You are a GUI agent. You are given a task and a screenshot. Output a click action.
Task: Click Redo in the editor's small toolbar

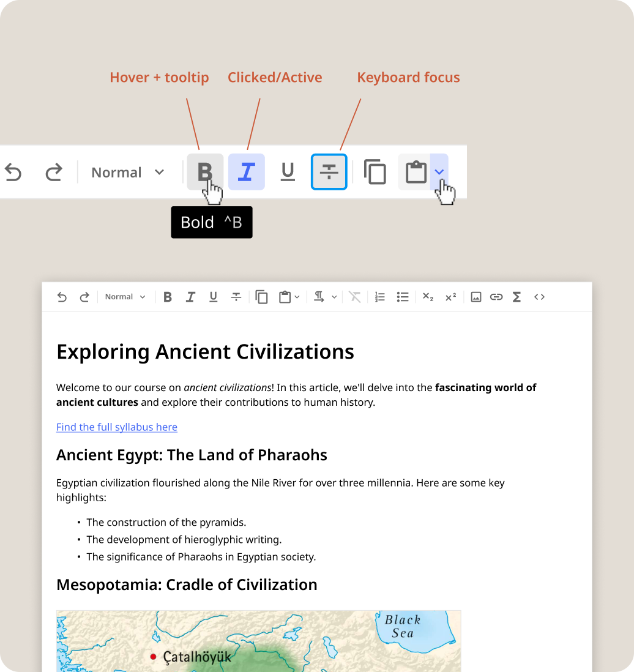[84, 297]
